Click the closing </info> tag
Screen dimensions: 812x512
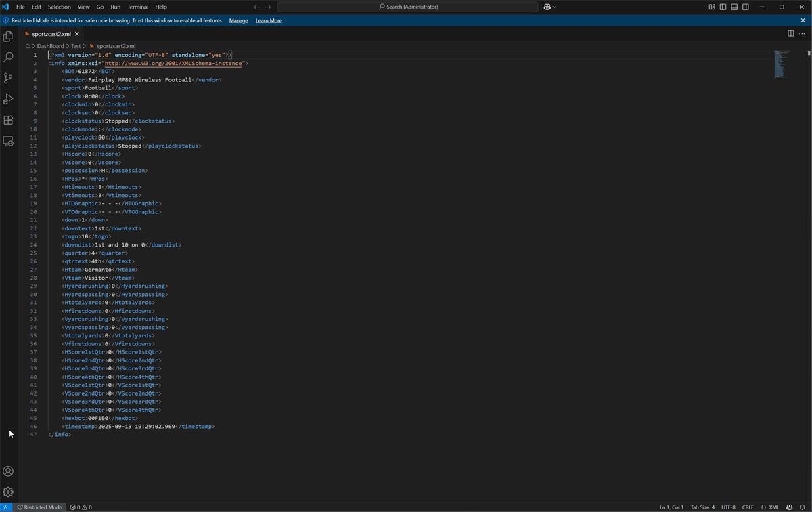pyautogui.click(x=60, y=435)
